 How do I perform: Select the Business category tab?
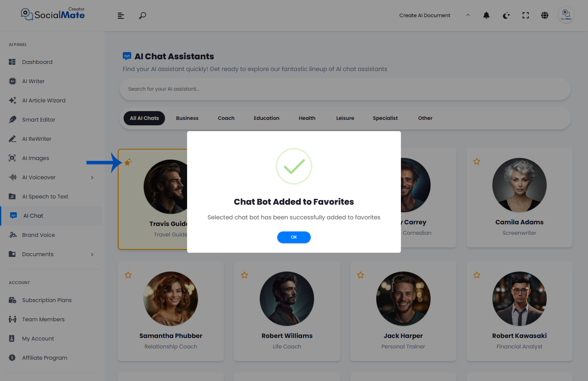coord(187,118)
